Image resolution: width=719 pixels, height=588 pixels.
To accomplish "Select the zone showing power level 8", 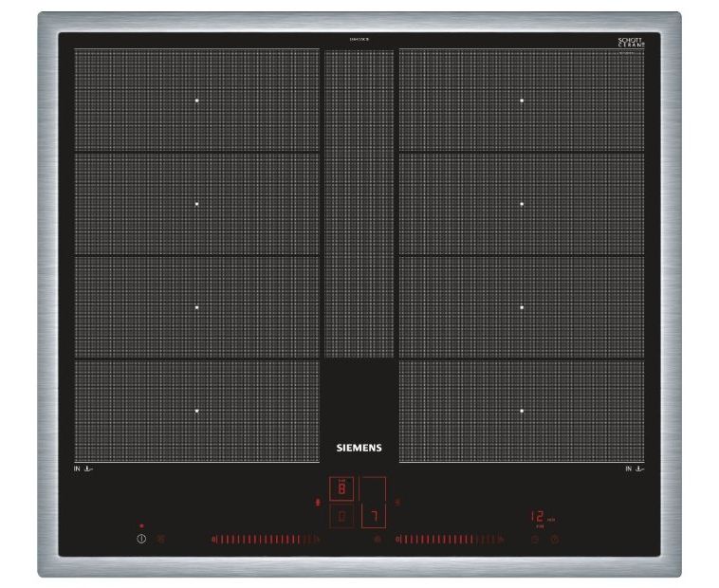I will coord(341,489).
